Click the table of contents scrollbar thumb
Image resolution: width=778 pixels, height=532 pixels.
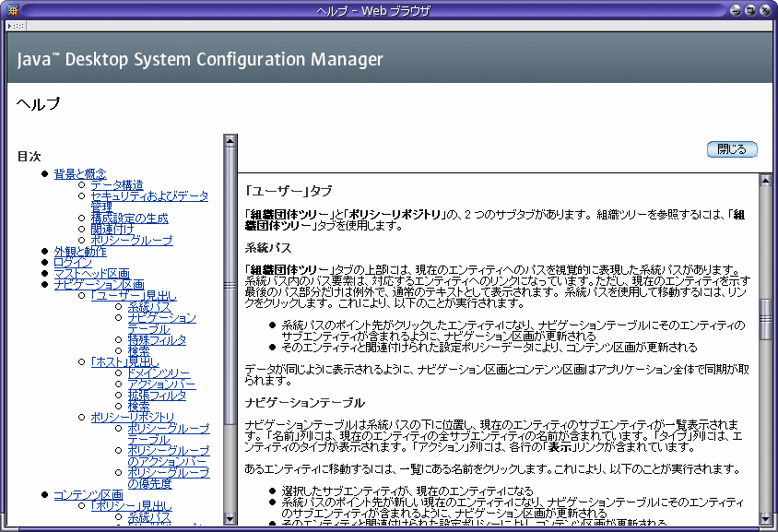pos(230,285)
